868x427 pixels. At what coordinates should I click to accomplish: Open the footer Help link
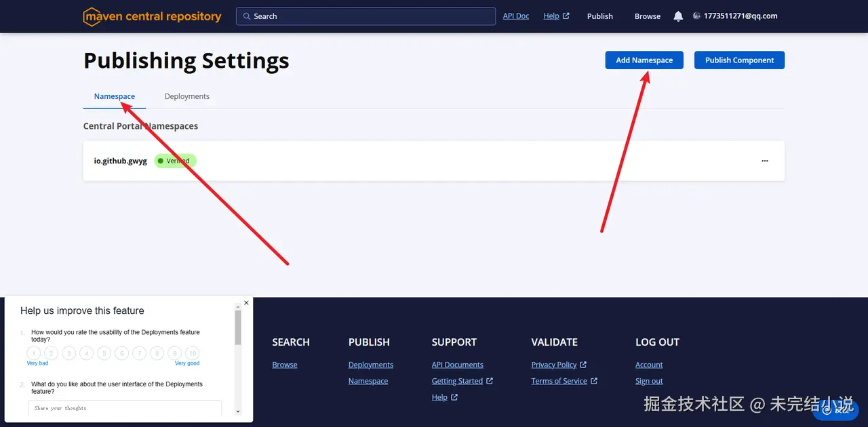pyautogui.click(x=444, y=397)
